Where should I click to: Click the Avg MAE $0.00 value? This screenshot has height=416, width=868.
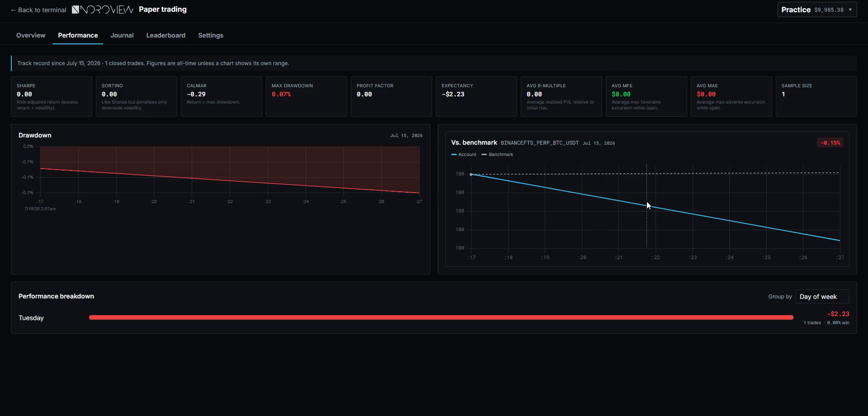pos(706,95)
